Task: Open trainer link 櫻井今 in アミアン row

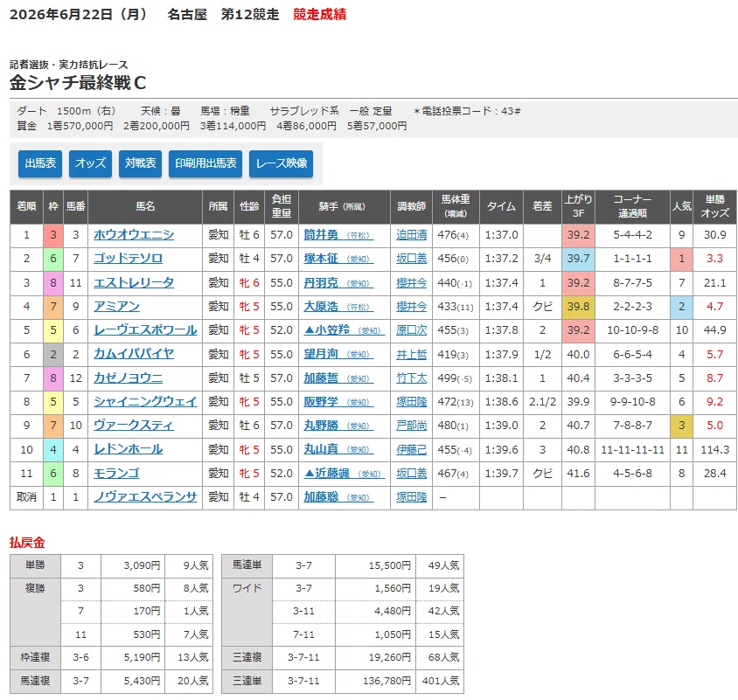Action: 411,306
